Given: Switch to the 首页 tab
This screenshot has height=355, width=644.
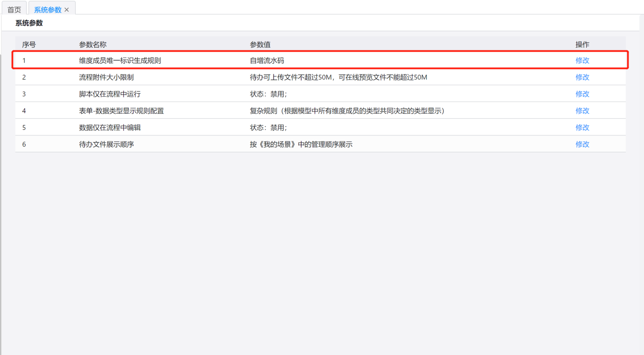Looking at the screenshot, I should [x=14, y=10].
